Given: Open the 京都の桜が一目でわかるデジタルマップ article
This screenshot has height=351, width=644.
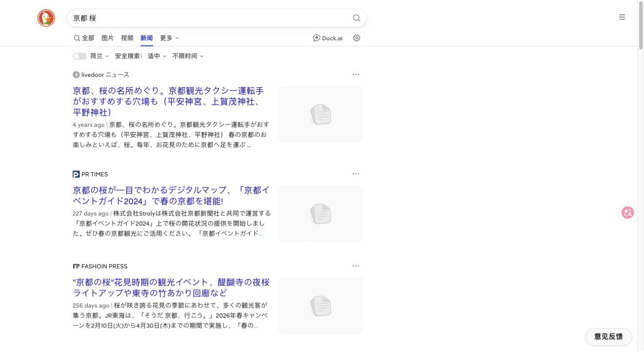Looking at the screenshot, I should [171, 196].
